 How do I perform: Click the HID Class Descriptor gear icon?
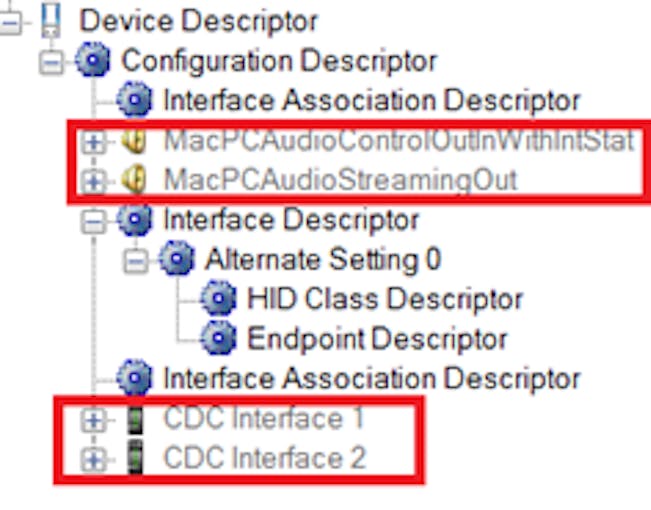(x=219, y=298)
